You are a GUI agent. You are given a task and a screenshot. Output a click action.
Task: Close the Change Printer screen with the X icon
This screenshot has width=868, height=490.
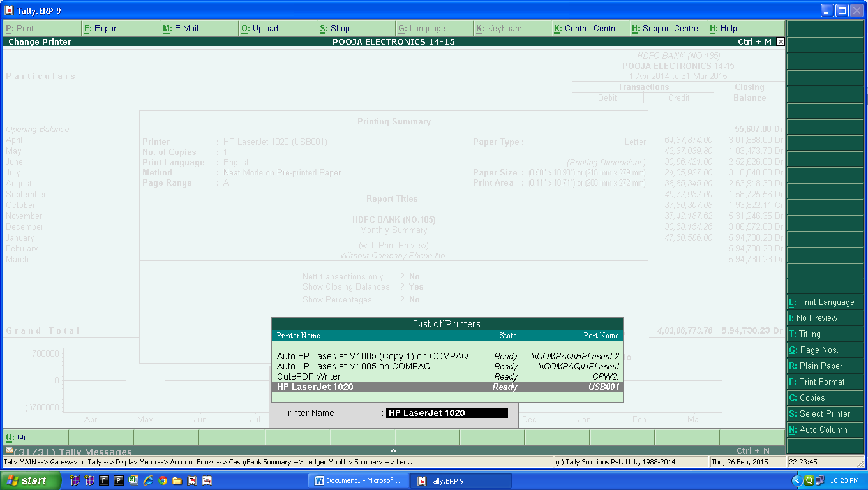click(x=780, y=42)
